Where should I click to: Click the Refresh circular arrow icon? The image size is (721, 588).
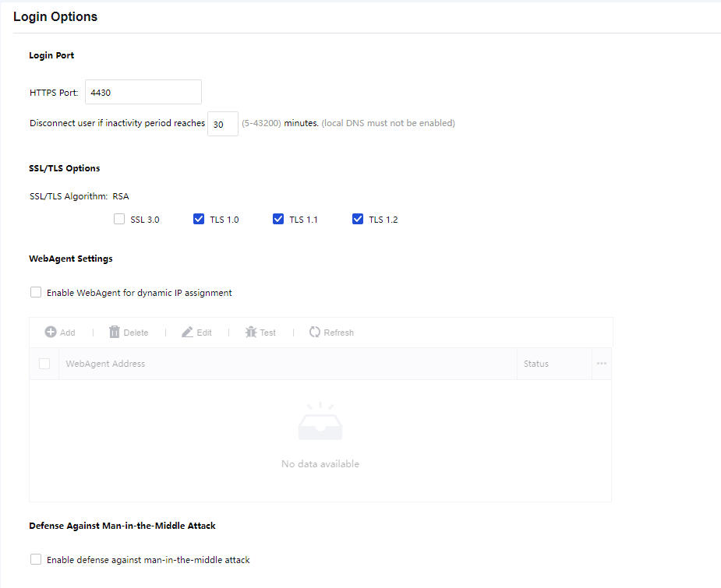pos(315,332)
